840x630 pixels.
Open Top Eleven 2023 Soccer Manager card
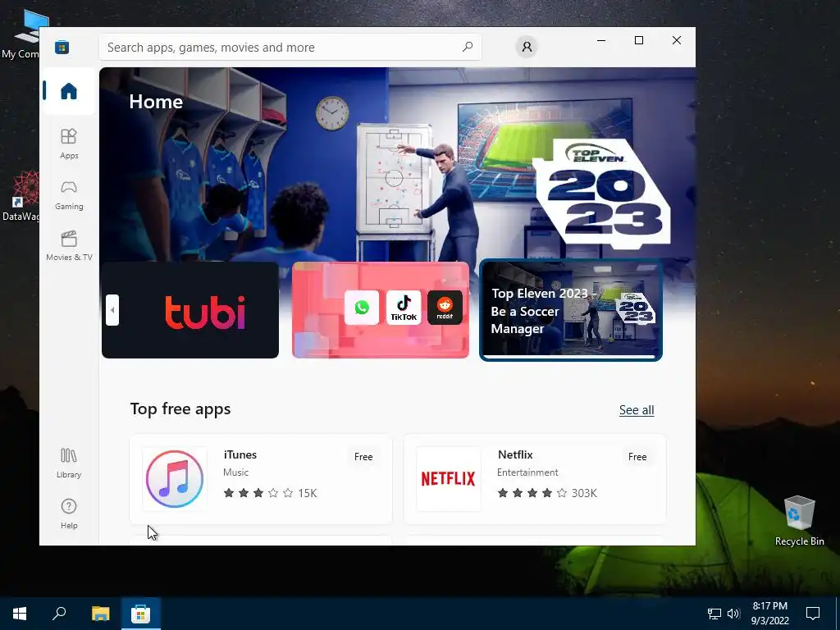571,310
